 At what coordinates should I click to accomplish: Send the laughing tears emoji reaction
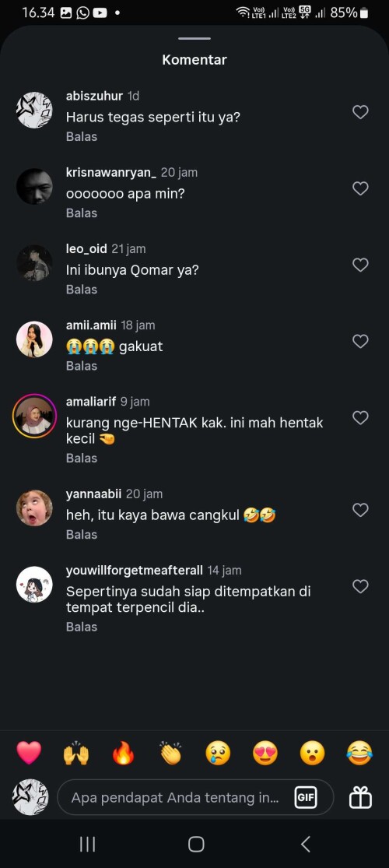pyautogui.click(x=359, y=754)
